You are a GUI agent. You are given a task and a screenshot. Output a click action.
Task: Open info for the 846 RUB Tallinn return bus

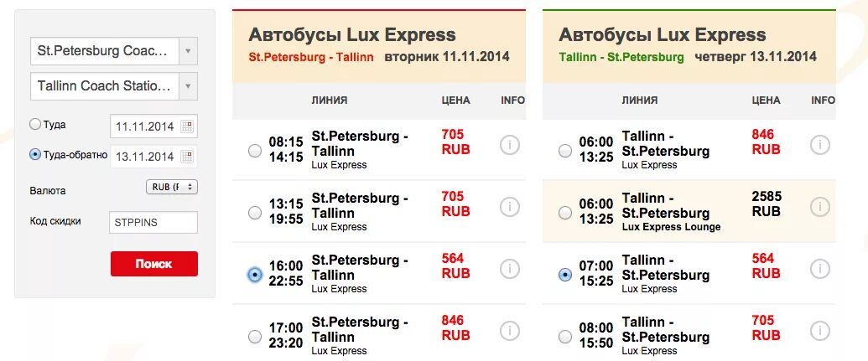point(819,145)
